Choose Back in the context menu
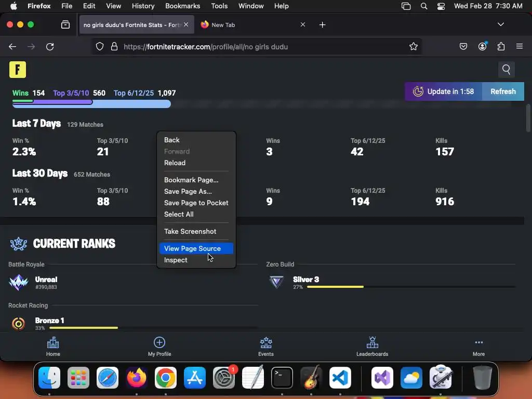532x399 pixels. tap(196, 140)
